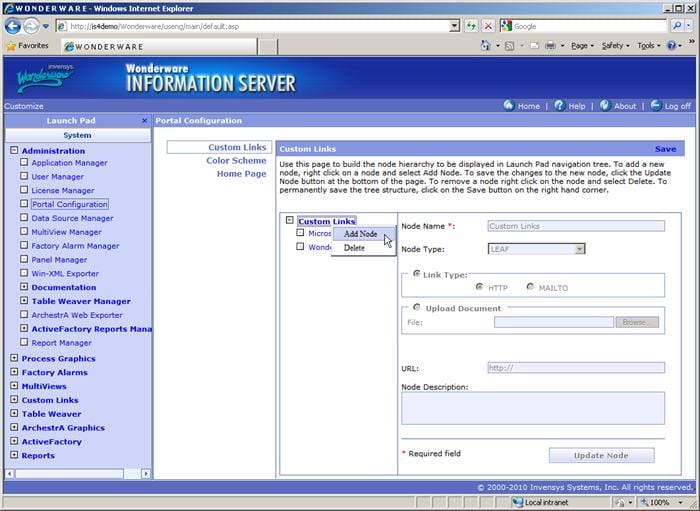Click the Local intranet zone icon

(x=517, y=503)
